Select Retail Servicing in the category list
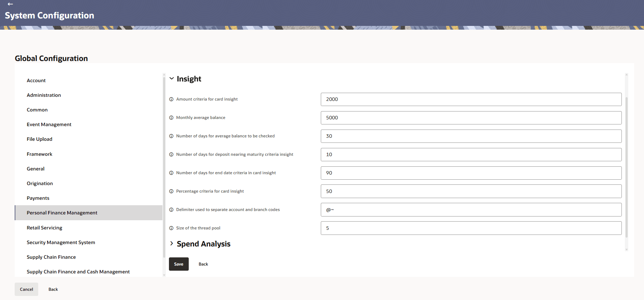Screen dimensions: 644x300 click(44, 228)
